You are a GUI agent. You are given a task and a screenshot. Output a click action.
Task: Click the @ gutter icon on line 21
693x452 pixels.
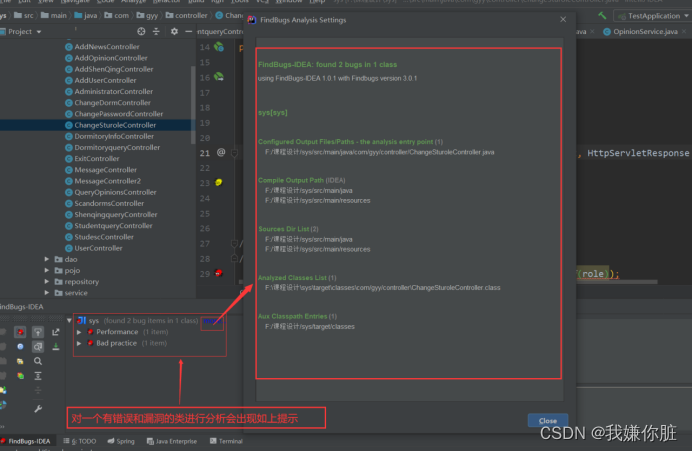tap(221, 152)
